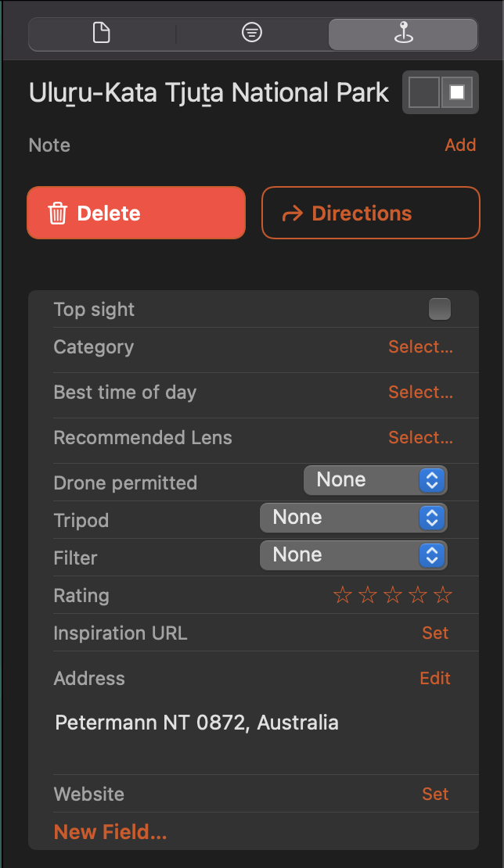The width and height of the screenshot is (504, 868).
Task: Select the left panel layout icon
Action: (x=423, y=92)
